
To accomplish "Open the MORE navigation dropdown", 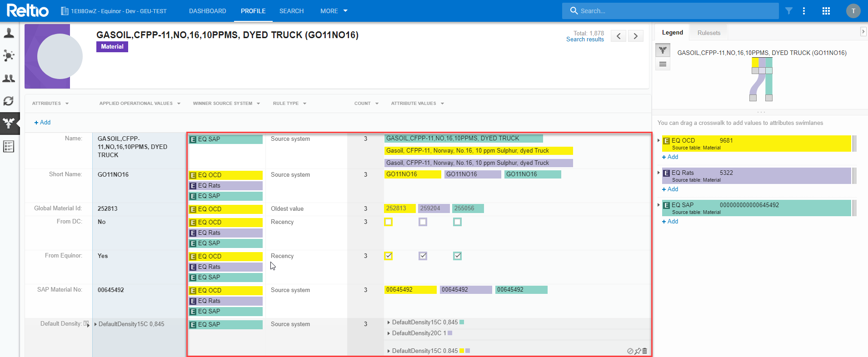I will pyautogui.click(x=334, y=11).
